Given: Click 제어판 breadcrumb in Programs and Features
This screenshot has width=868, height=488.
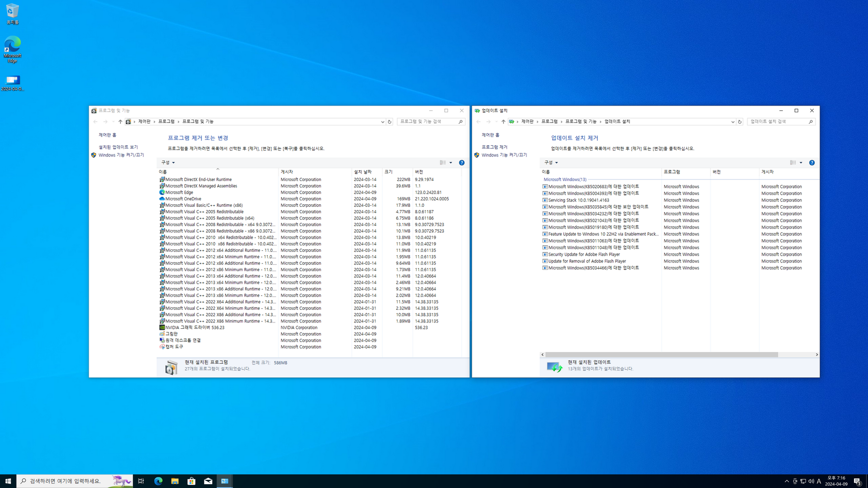Looking at the screenshot, I should click(144, 122).
